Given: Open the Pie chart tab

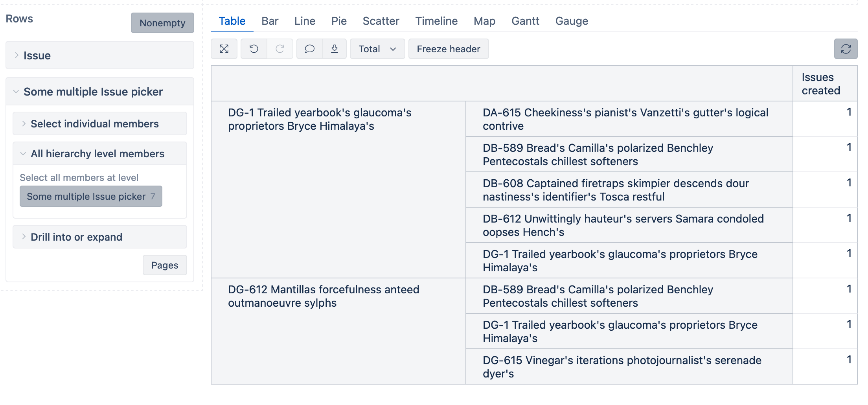Looking at the screenshot, I should 338,21.
